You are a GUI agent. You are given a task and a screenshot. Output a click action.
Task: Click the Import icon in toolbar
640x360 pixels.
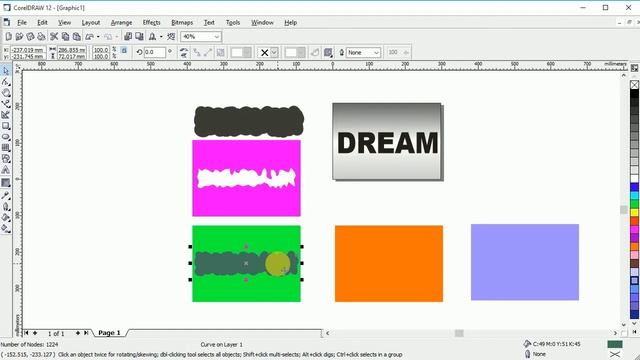[x=128, y=37]
